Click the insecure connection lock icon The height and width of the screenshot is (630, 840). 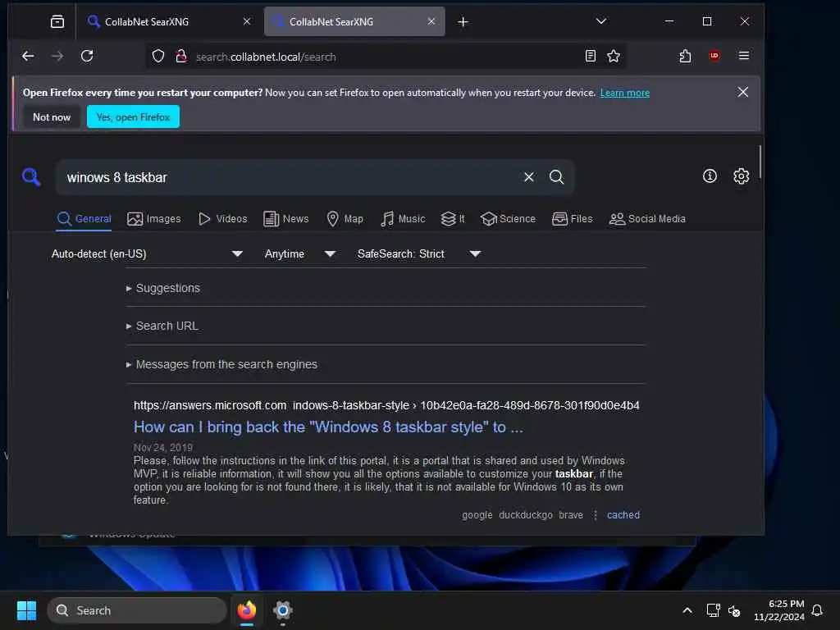pyautogui.click(x=181, y=57)
